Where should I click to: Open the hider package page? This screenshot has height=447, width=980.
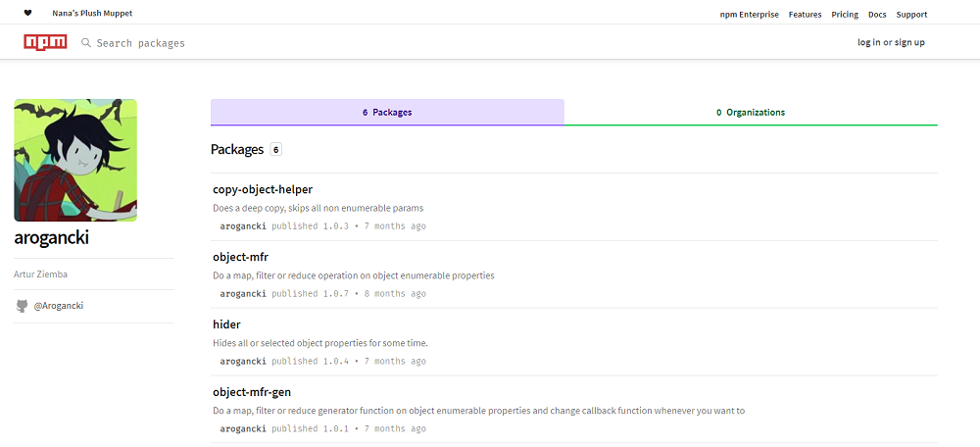click(226, 324)
